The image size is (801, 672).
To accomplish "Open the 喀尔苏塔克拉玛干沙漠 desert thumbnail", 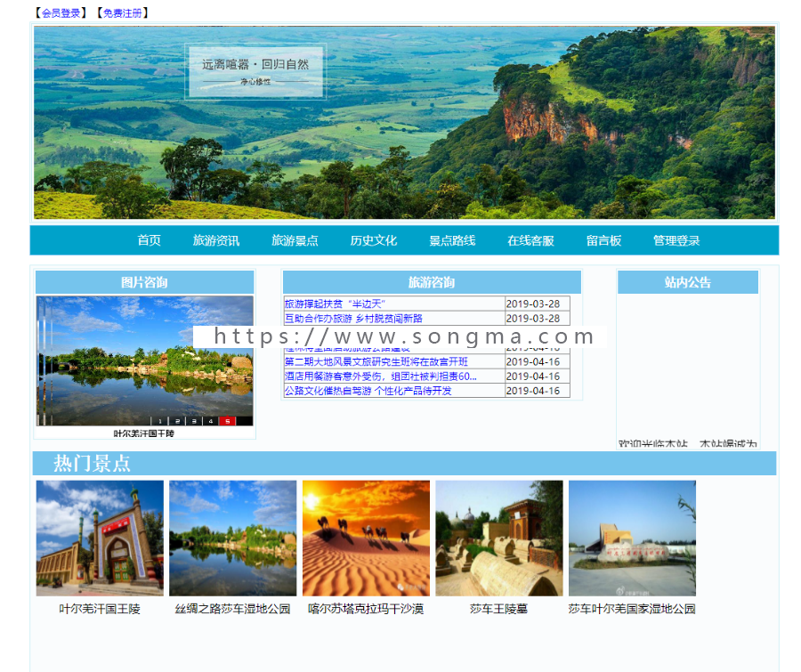I will pos(367,538).
